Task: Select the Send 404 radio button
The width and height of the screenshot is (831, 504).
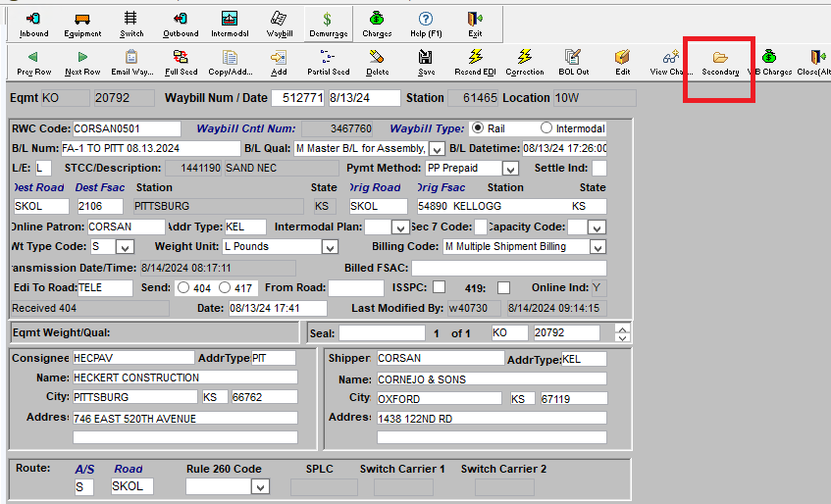Action: (182, 287)
